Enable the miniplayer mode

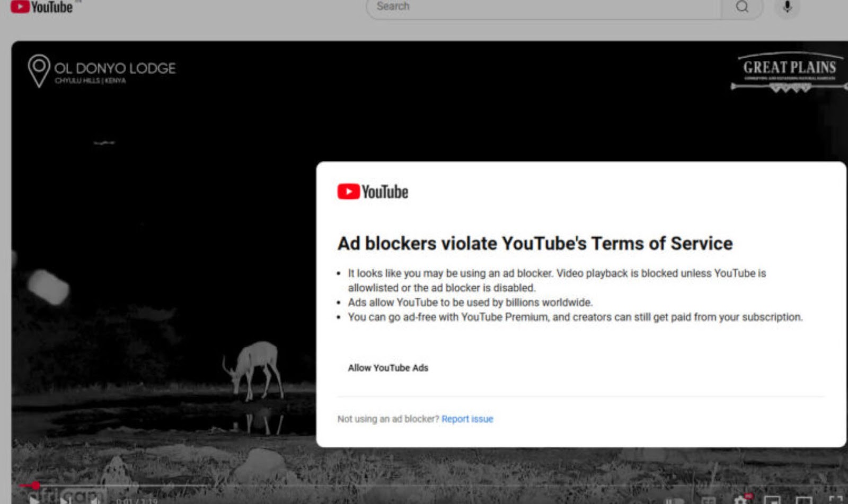772,500
